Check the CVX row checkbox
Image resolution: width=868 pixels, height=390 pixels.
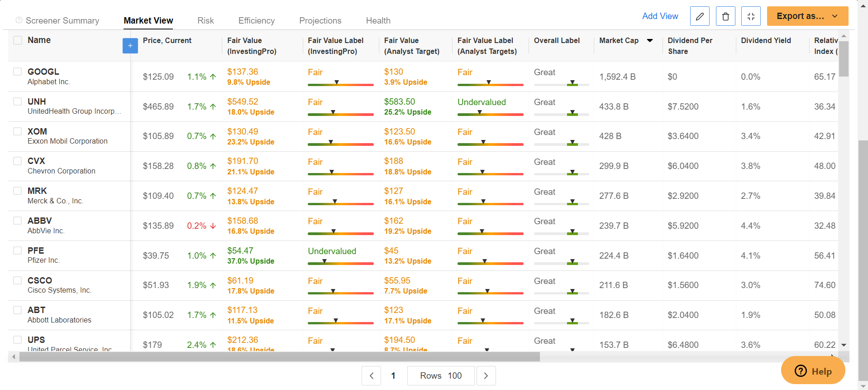18,161
